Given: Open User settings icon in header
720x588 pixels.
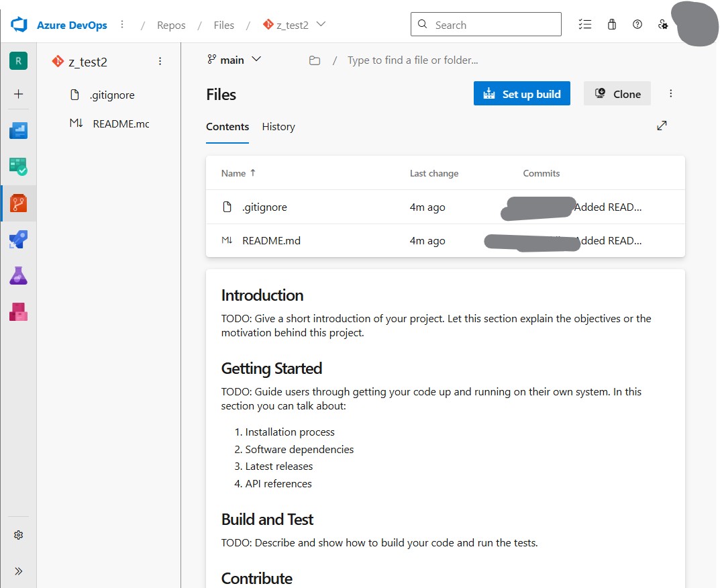Looking at the screenshot, I should 662,24.
